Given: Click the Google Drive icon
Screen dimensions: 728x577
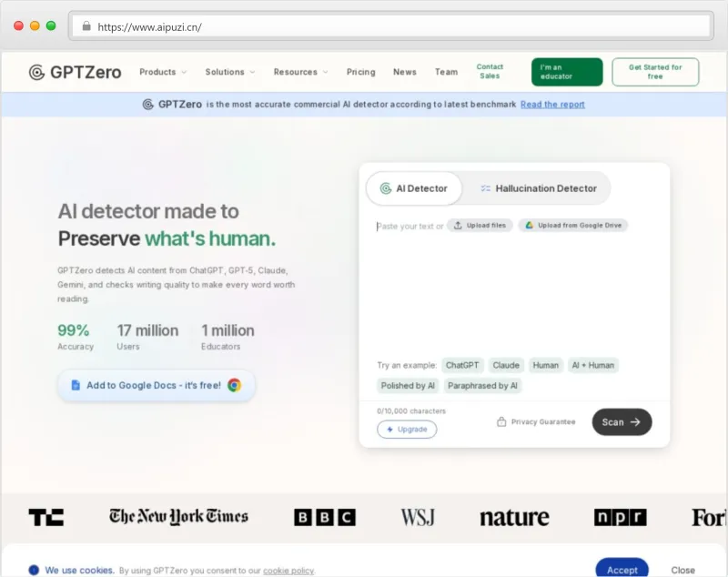Looking at the screenshot, I should [529, 225].
